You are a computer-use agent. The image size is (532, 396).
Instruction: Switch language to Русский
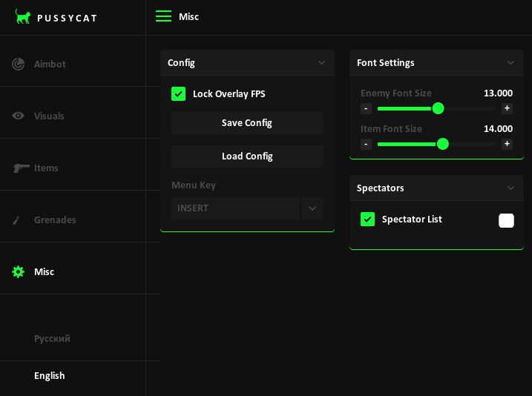pos(52,339)
